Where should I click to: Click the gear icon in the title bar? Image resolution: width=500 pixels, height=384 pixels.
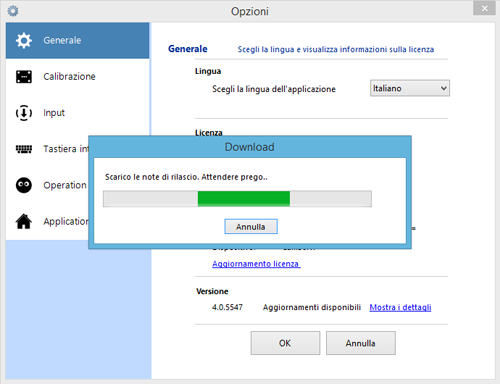(13, 11)
